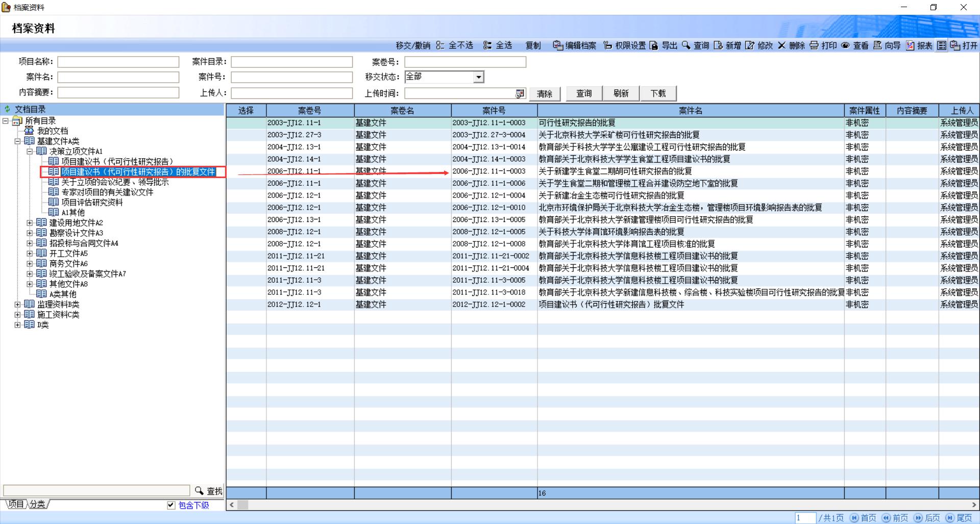Open the 移交状态 dropdown

[x=478, y=77]
